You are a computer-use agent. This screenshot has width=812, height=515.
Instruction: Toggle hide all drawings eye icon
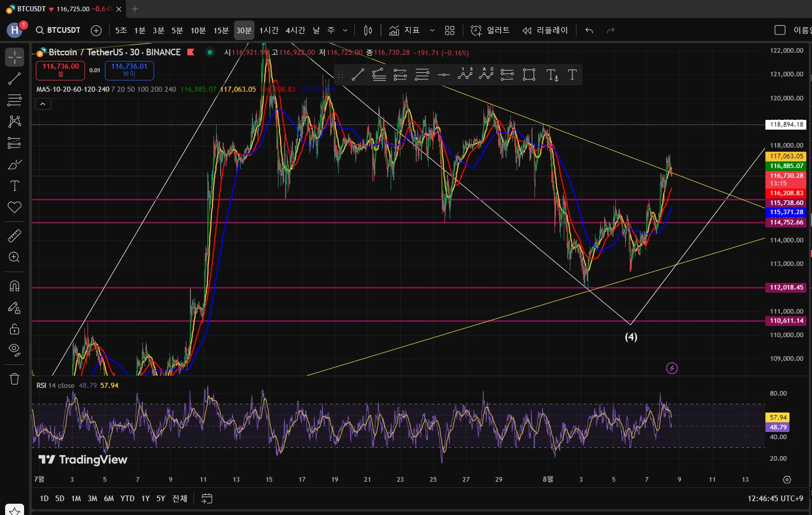tap(14, 350)
